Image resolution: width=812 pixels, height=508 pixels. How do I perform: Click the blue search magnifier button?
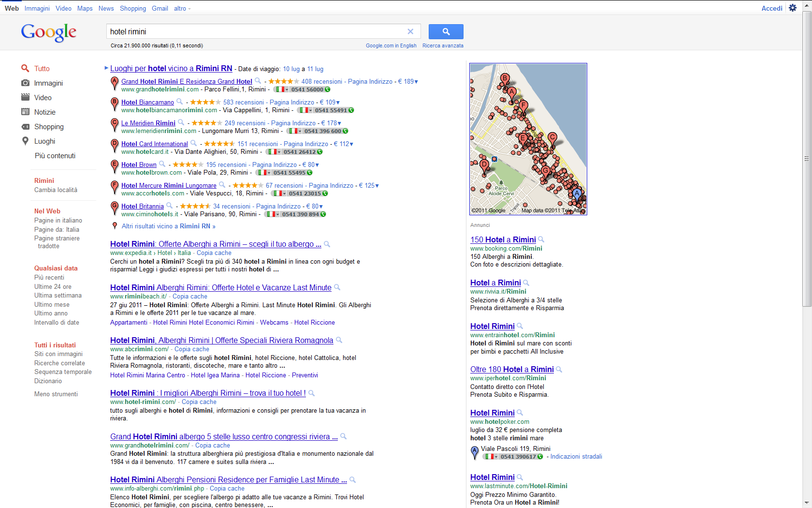pyautogui.click(x=446, y=31)
